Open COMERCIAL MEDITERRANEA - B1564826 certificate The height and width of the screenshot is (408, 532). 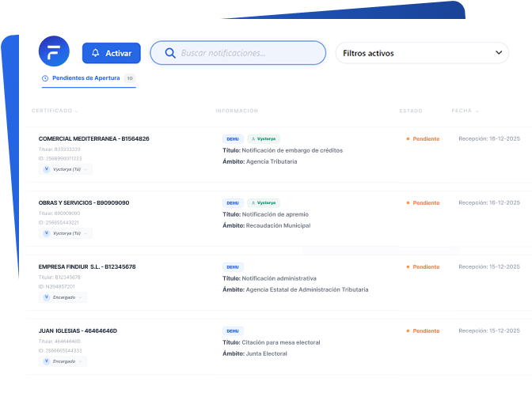(x=93, y=138)
